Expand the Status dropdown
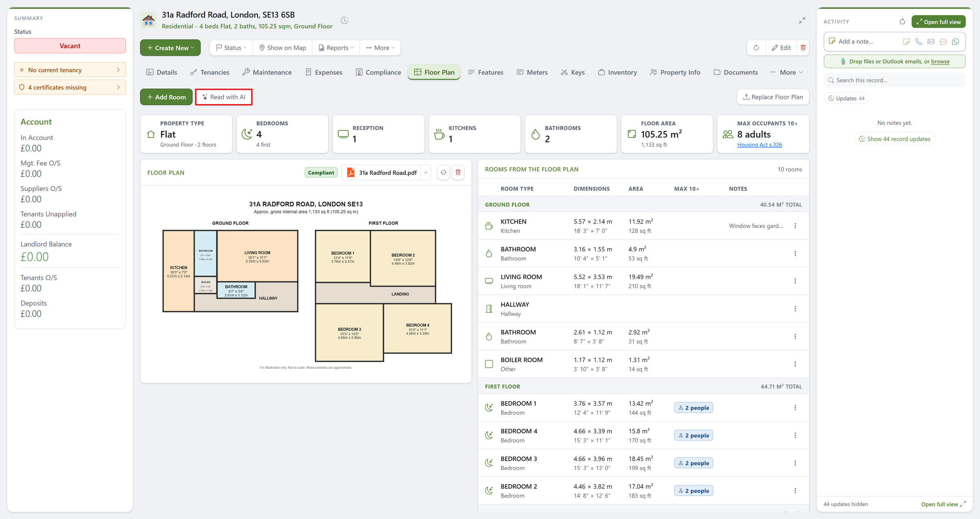 tap(231, 48)
